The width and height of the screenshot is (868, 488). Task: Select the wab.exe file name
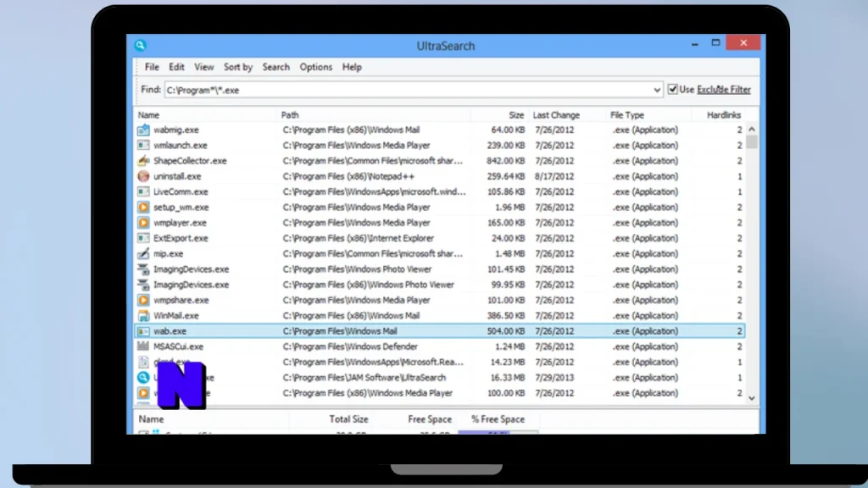pyautogui.click(x=170, y=331)
